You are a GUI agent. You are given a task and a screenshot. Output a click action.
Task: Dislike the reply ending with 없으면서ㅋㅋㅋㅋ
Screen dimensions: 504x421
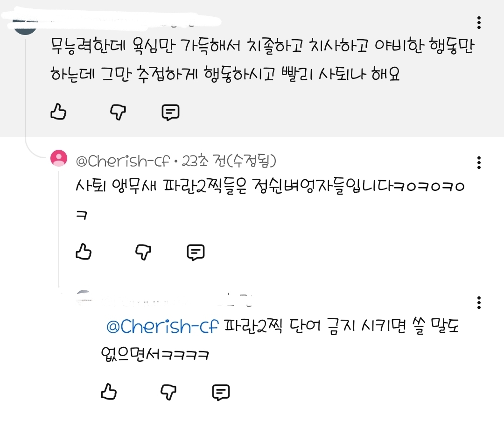pos(168,392)
